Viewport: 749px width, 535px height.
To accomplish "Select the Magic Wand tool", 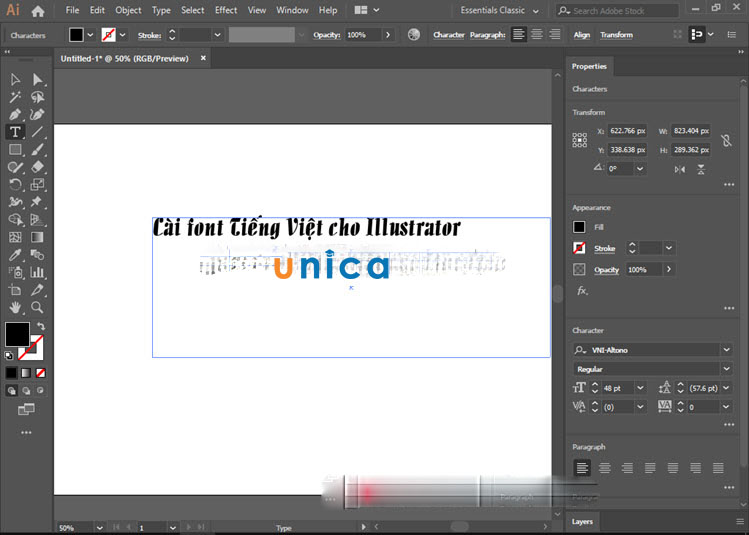I will coord(15,98).
